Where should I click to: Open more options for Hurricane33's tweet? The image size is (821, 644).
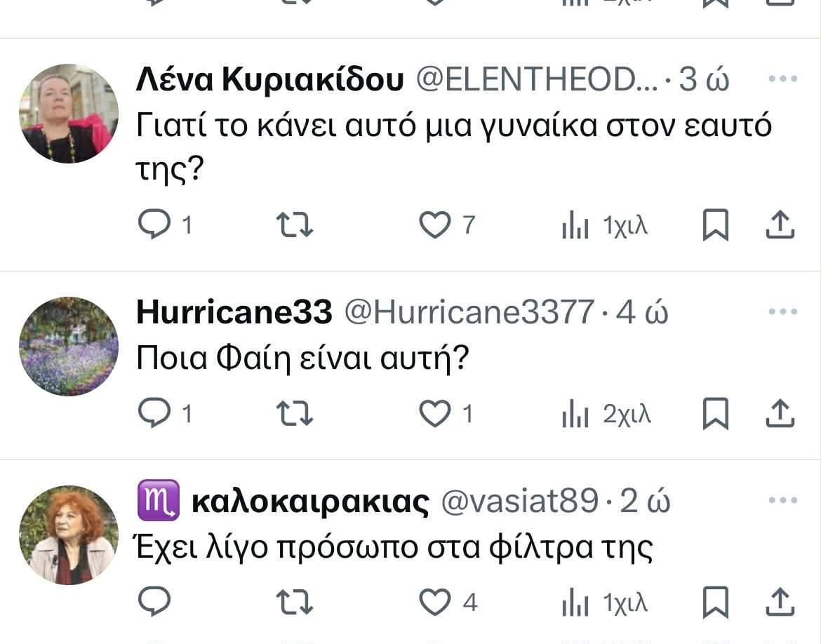tap(783, 311)
